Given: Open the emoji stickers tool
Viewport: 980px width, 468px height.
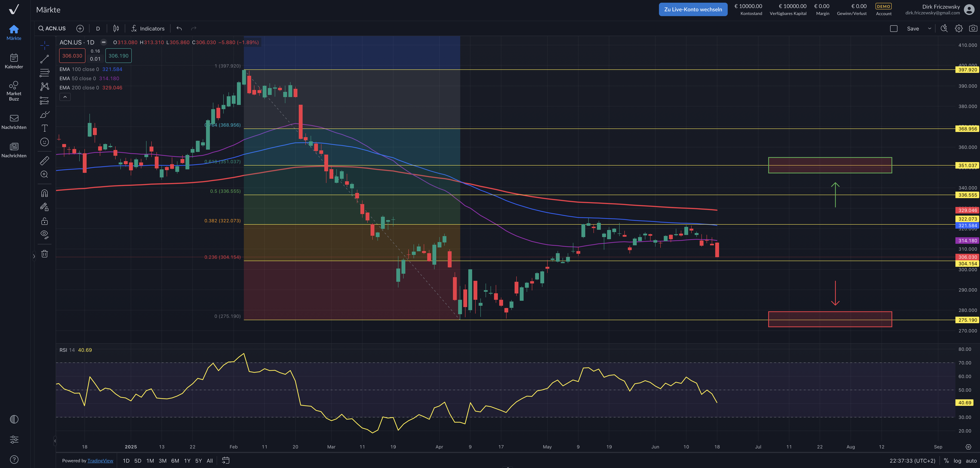Looking at the screenshot, I should 45,142.
